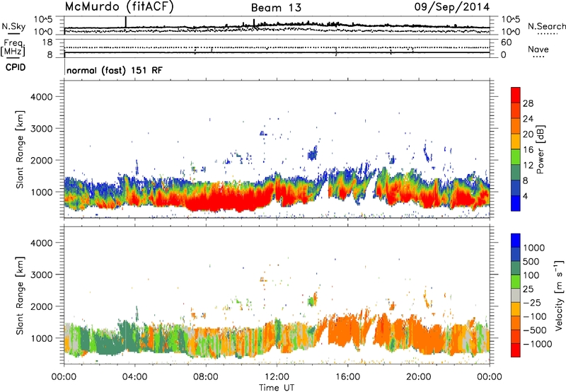Click the '60' Nave axis tick
The width and height of the screenshot is (566, 392).
point(506,42)
